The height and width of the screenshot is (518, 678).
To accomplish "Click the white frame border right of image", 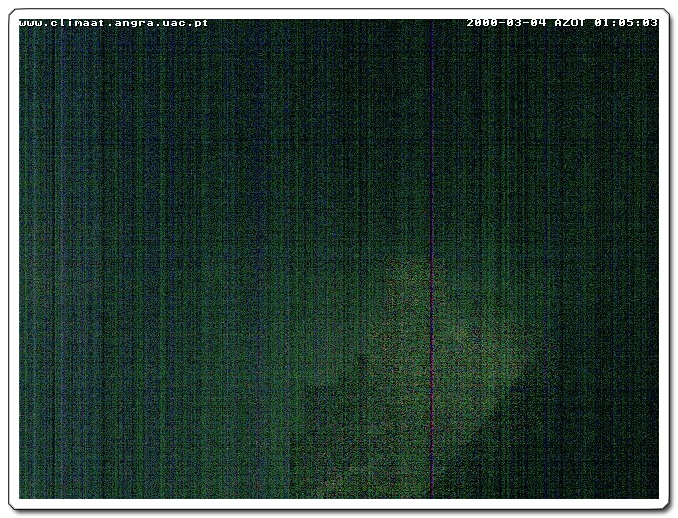I will [664, 258].
